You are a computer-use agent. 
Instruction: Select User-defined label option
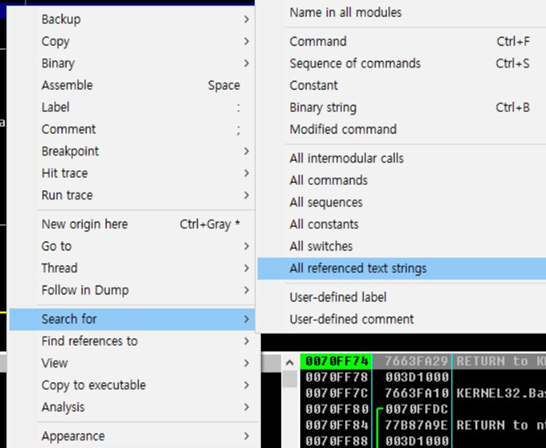tap(402, 297)
